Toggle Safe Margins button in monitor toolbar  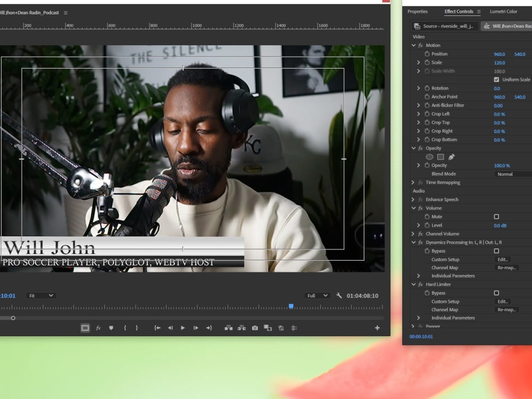85,328
